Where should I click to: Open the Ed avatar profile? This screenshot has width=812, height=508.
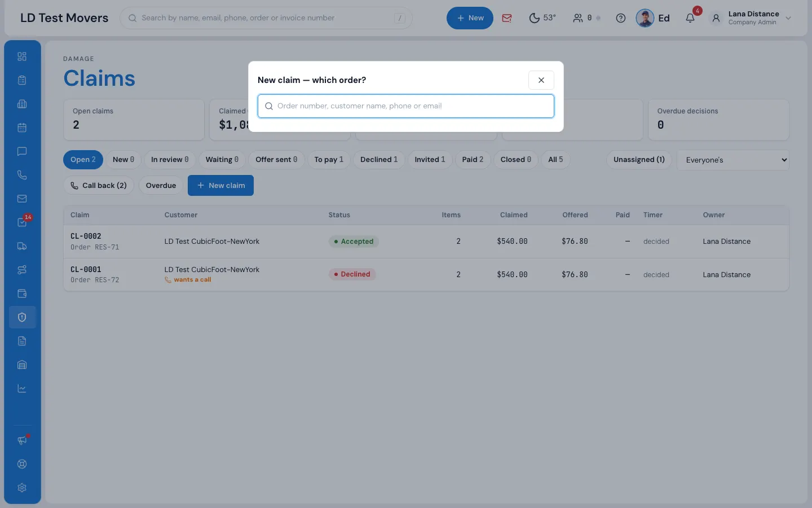point(653,18)
